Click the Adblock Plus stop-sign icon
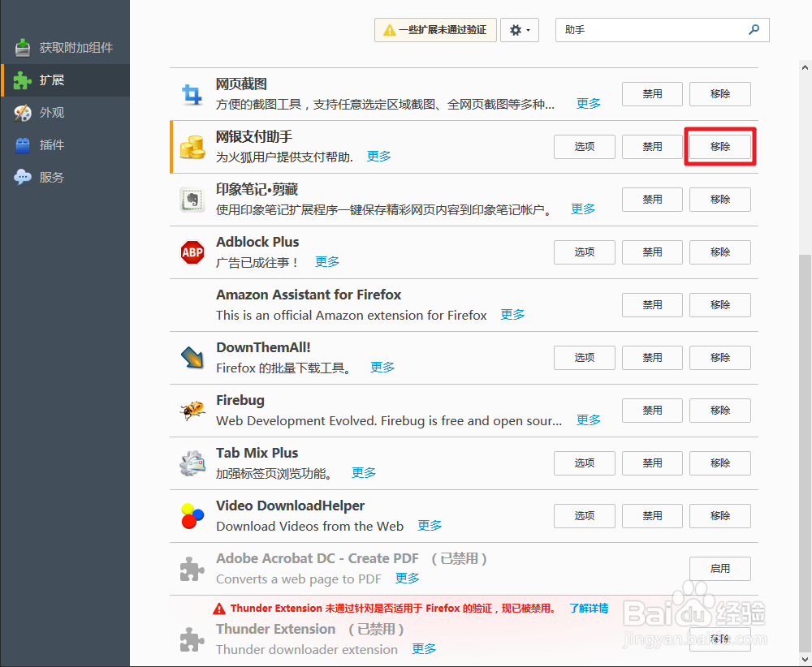The width and height of the screenshot is (812, 667). pos(192,252)
